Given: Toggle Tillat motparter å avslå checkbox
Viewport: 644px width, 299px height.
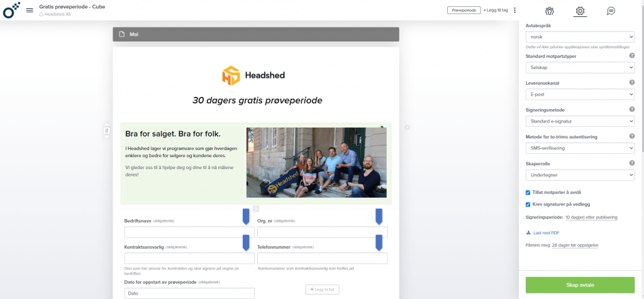Looking at the screenshot, I should pyautogui.click(x=528, y=192).
